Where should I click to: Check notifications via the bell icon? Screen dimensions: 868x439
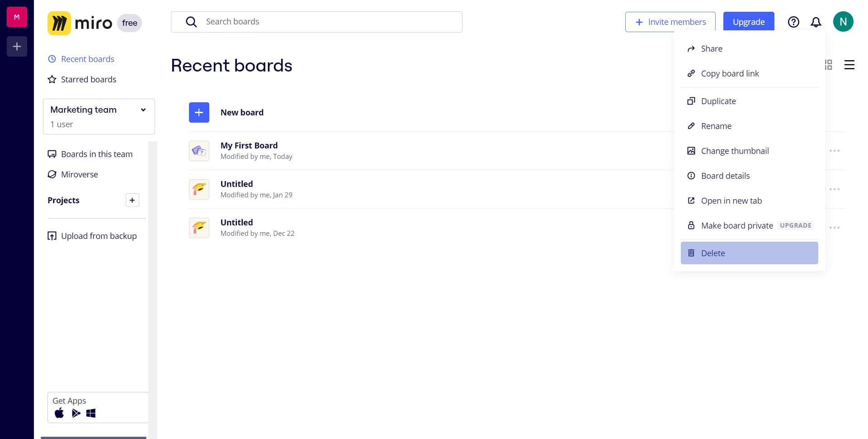(816, 22)
